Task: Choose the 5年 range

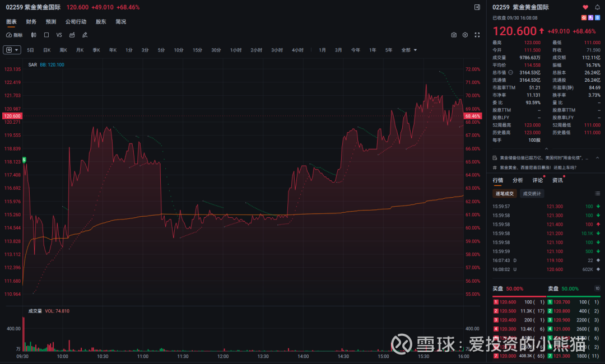Action: pyautogui.click(x=389, y=50)
